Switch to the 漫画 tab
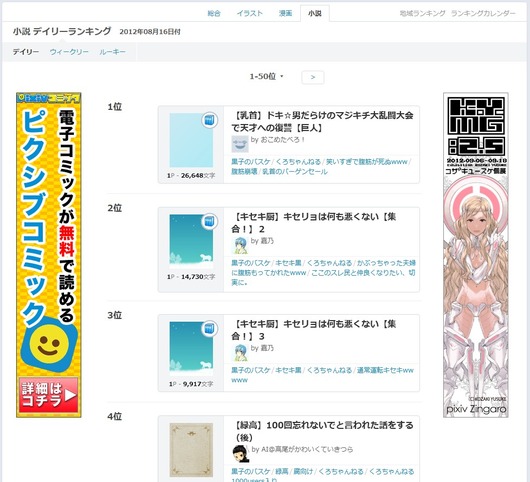Viewport: 530px width, 482px height. pyautogui.click(x=285, y=14)
